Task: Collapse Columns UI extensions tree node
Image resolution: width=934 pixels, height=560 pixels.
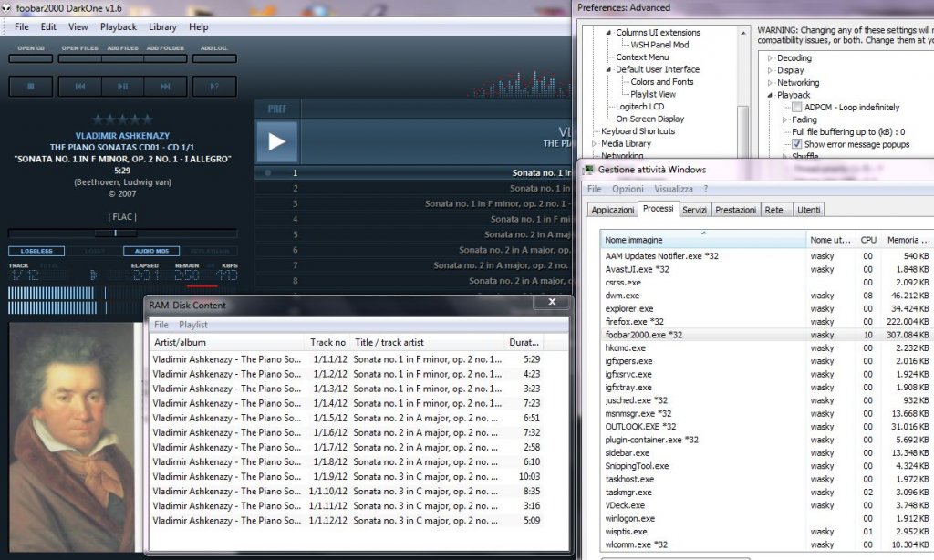Action: [608, 33]
